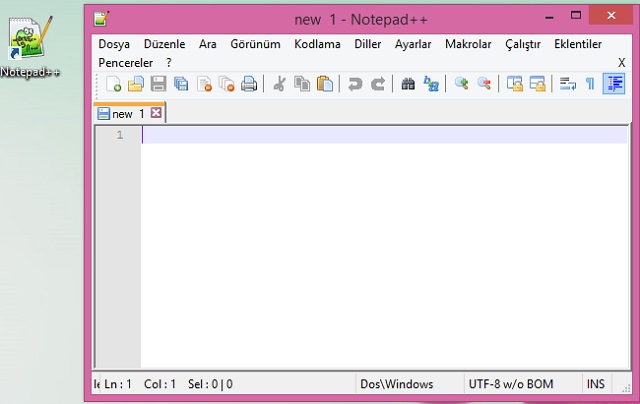This screenshot has width=640, height=404.
Task: Undo the last action with the toolbar arrow
Action: pyautogui.click(x=355, y=84)
